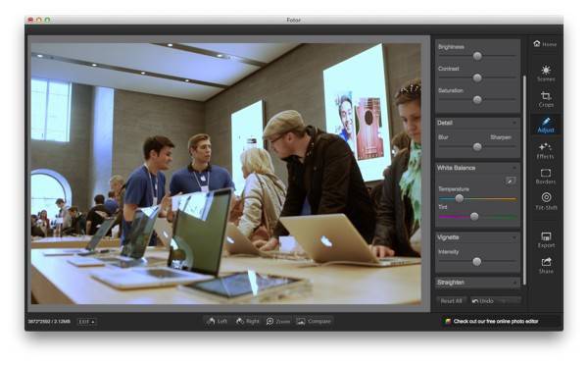Click the Redo button next to Undo
This screenshot has height=365, width=588.
509,301
